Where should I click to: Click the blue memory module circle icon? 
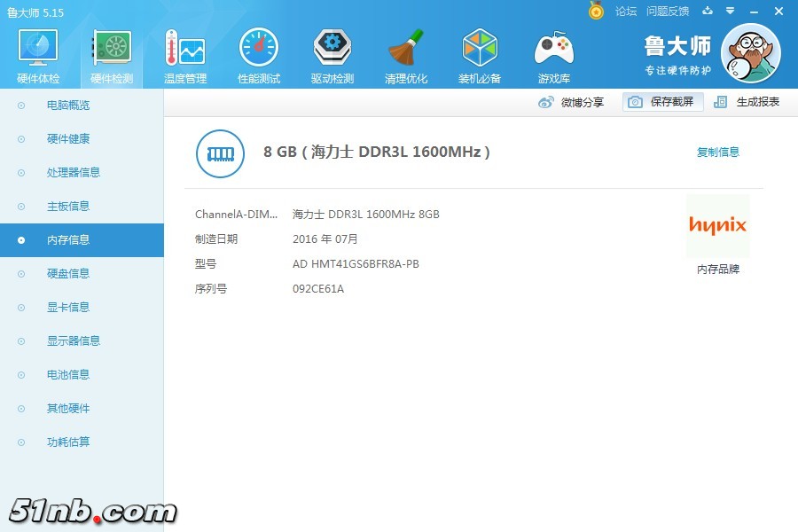(x=219, y=153)
